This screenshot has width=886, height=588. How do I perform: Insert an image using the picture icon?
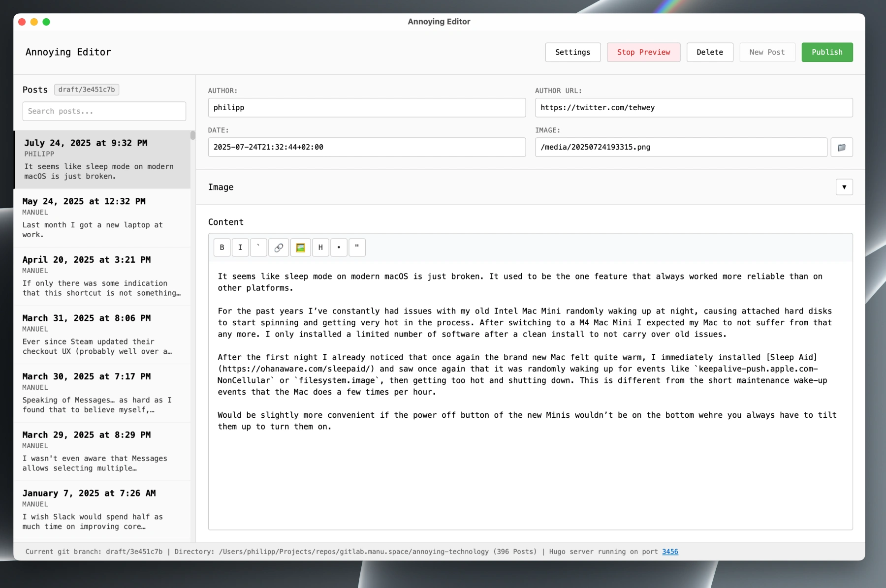(300, 248)
